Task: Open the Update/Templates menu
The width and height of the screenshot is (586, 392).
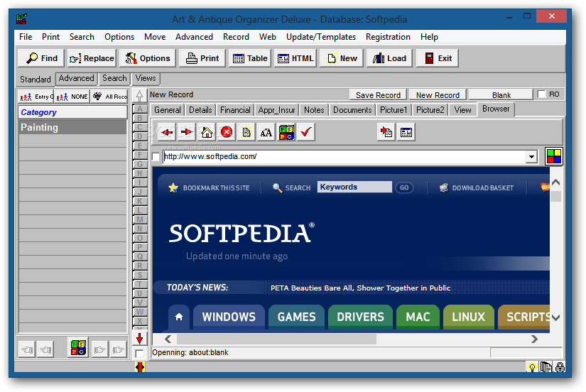Action: [320, 37]
